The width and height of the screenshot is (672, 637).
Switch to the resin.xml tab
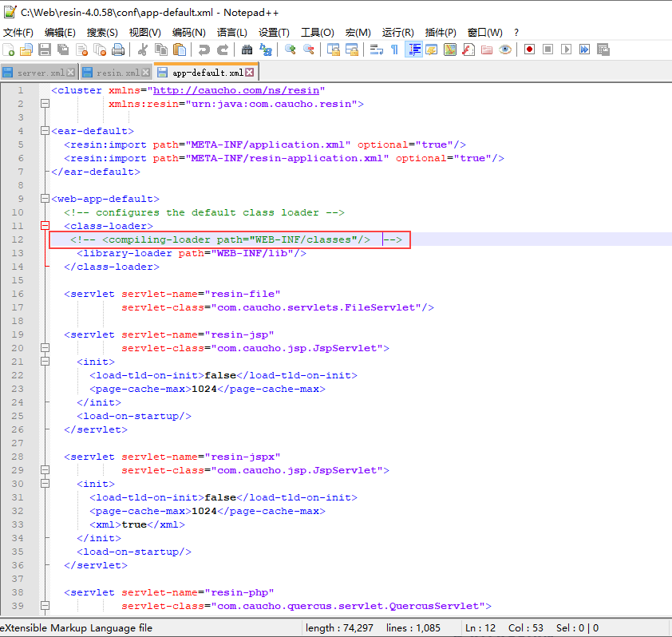click(x=118, y=73)
